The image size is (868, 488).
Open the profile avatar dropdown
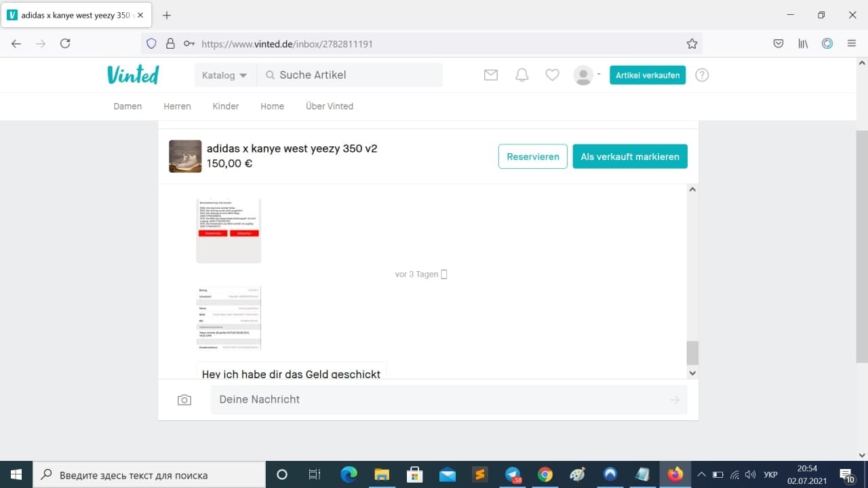[587, 75]
